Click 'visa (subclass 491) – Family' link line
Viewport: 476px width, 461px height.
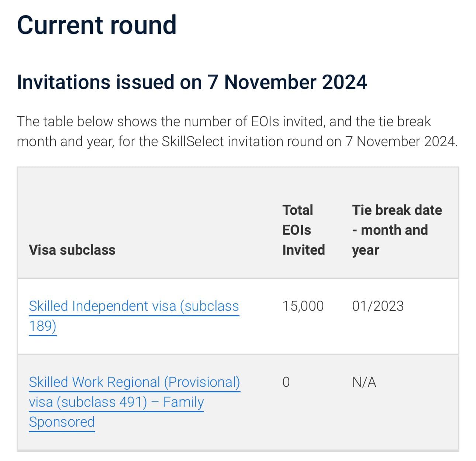117,402
